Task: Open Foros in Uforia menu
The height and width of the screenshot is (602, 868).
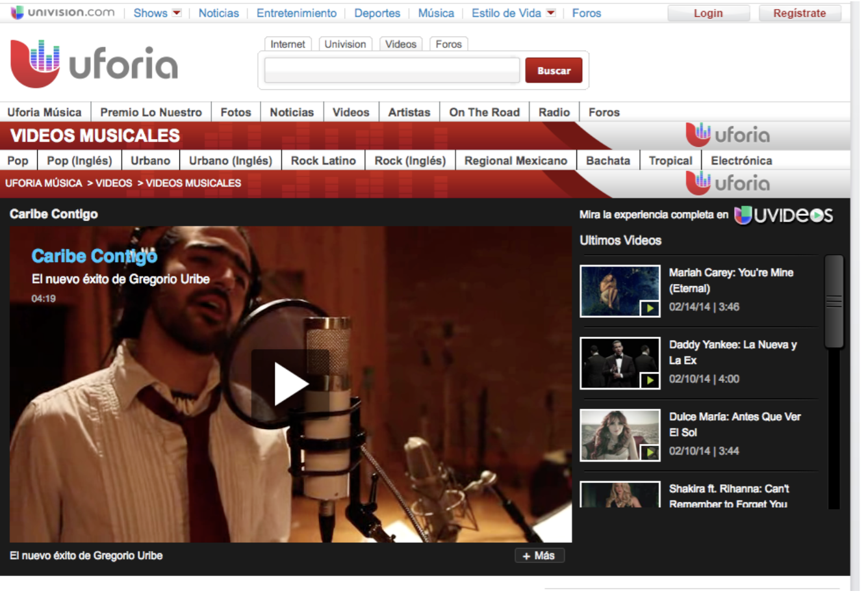Action: 604,112
